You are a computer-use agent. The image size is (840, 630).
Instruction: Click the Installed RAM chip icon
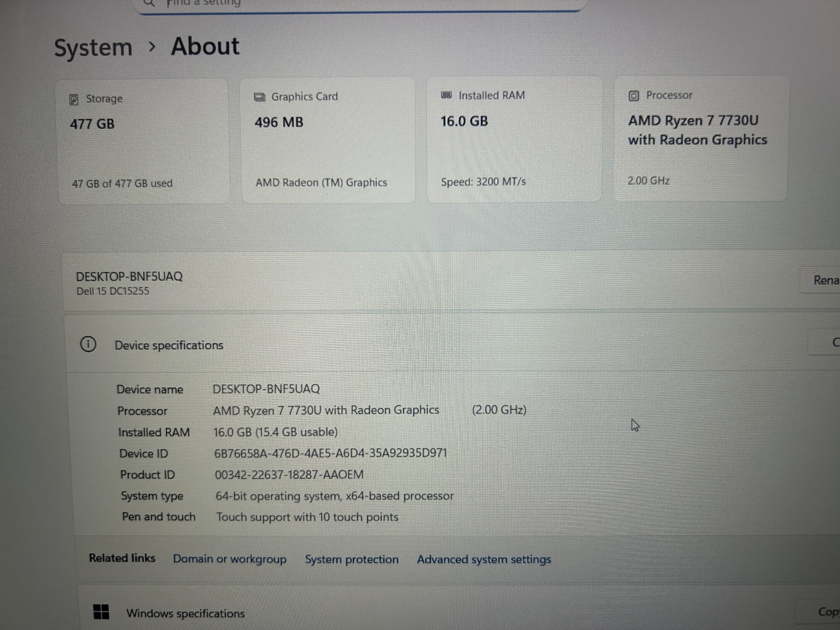(x=446, y=95)
